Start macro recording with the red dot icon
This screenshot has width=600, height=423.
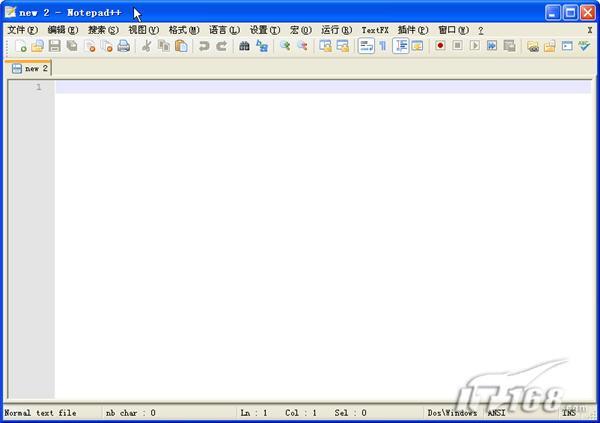tap(440, 46)
